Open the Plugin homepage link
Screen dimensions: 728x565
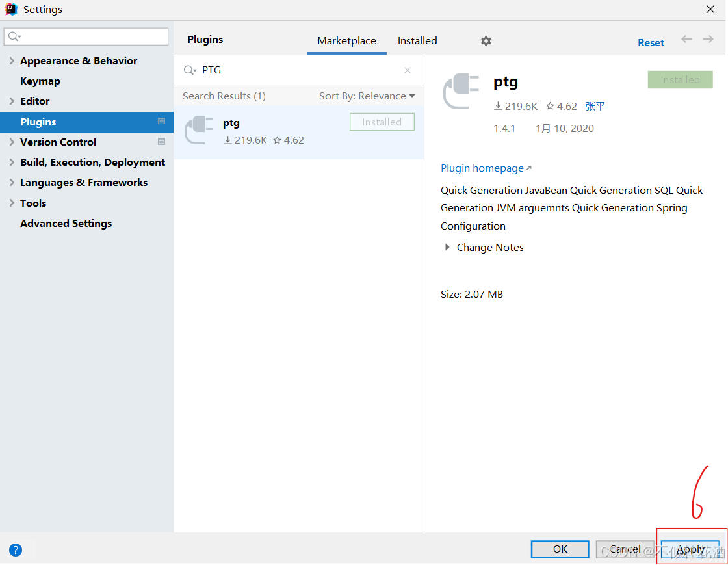coord(486,168)
